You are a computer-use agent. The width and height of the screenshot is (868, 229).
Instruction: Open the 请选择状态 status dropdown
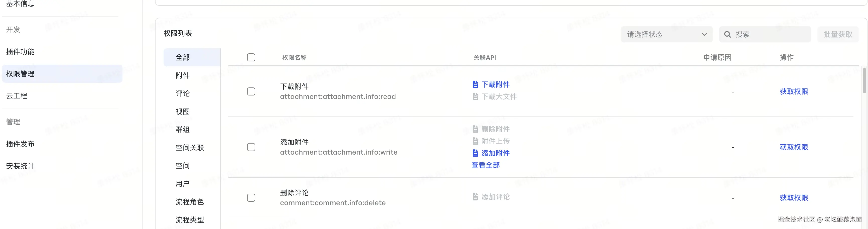click(x=667, y=34)
